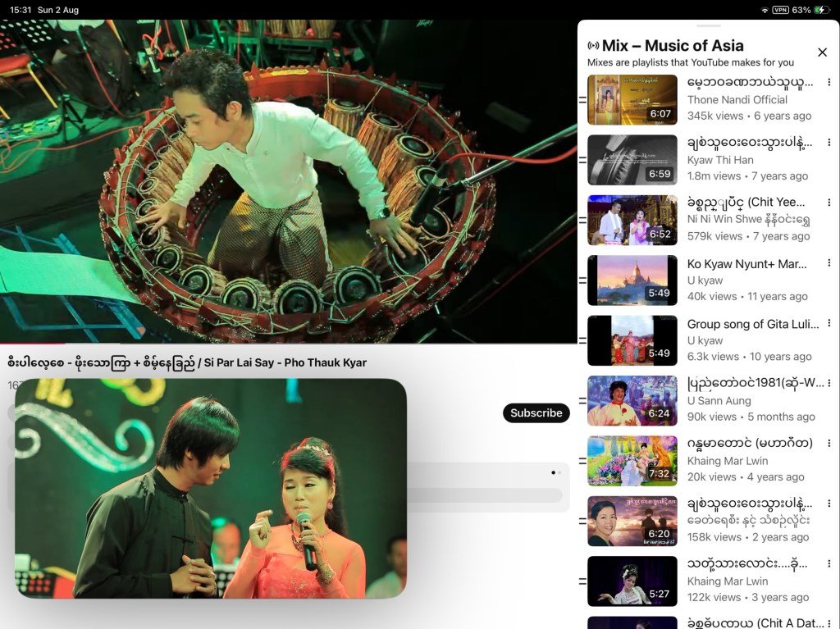Open the Chit Yee video title
840x629 pixels.
746,203
